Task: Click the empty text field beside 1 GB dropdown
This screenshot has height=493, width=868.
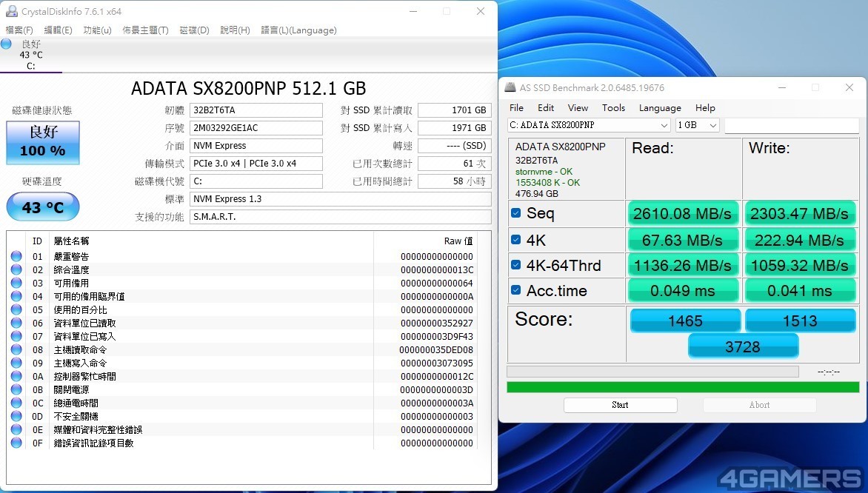Action: (792, 126)
